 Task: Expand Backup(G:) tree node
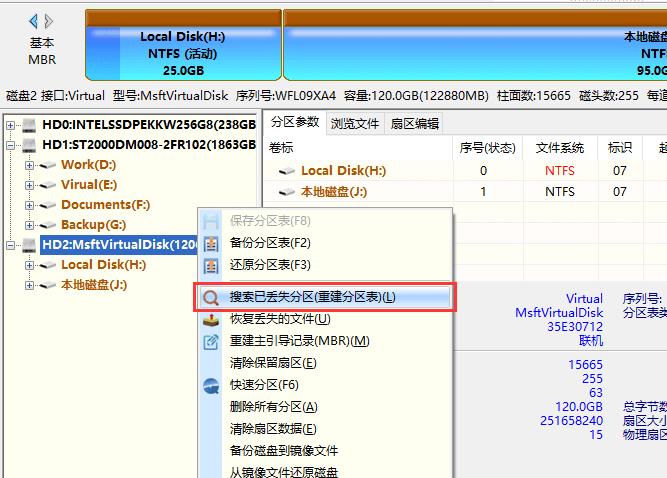[x=29, y=225]
